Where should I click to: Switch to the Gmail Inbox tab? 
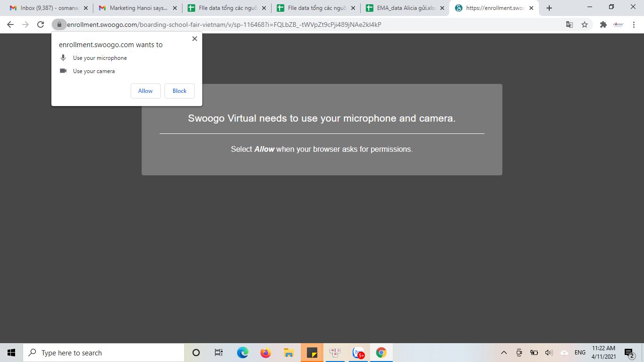[47, 8]
